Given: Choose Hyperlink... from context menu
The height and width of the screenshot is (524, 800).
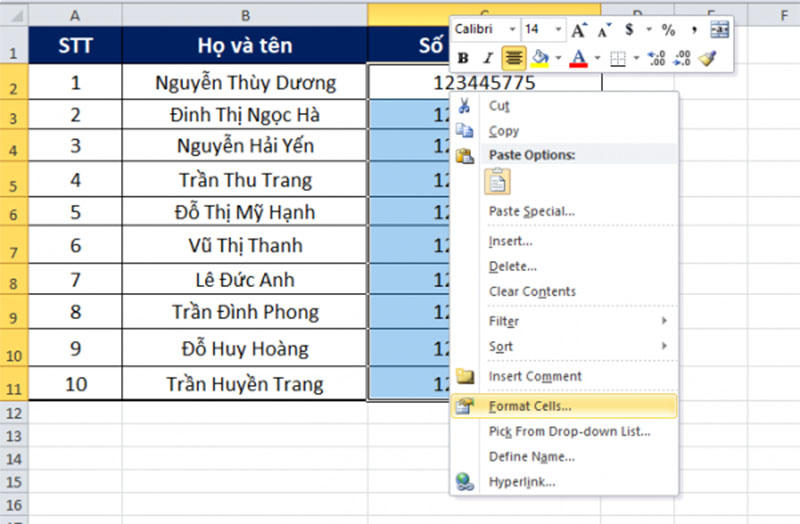Looking at the screenshot, I should click(564, 482).
